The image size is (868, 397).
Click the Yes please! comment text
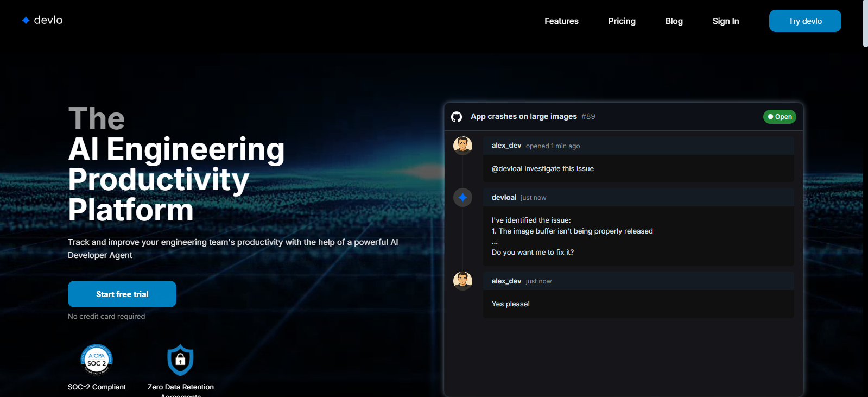coord(511,304)
